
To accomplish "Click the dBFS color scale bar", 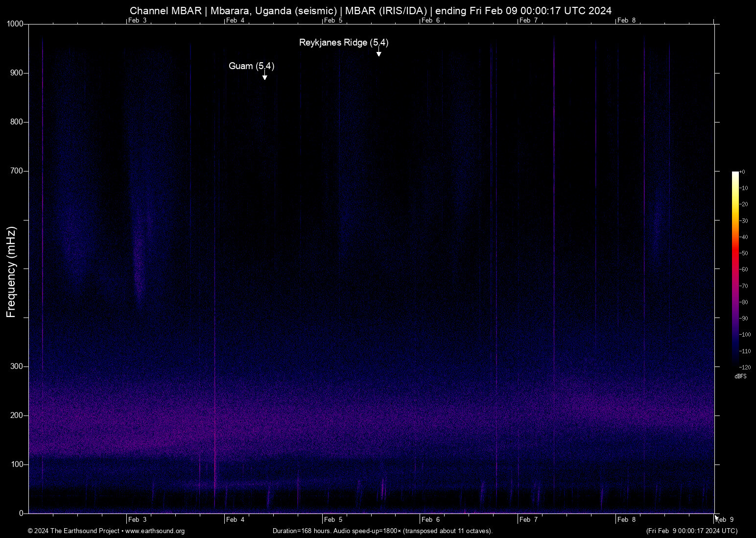I will (x=735, y=269).
